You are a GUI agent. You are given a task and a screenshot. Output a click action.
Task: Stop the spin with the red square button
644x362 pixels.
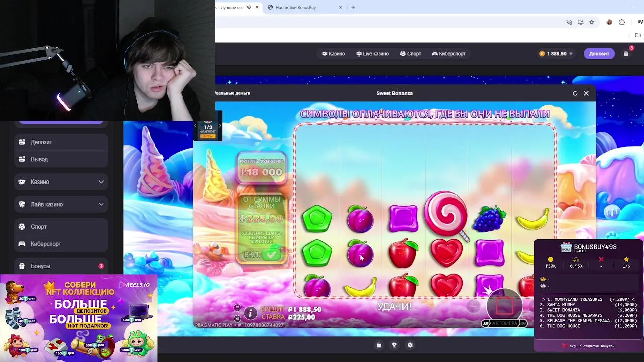(x=505, y=305)
